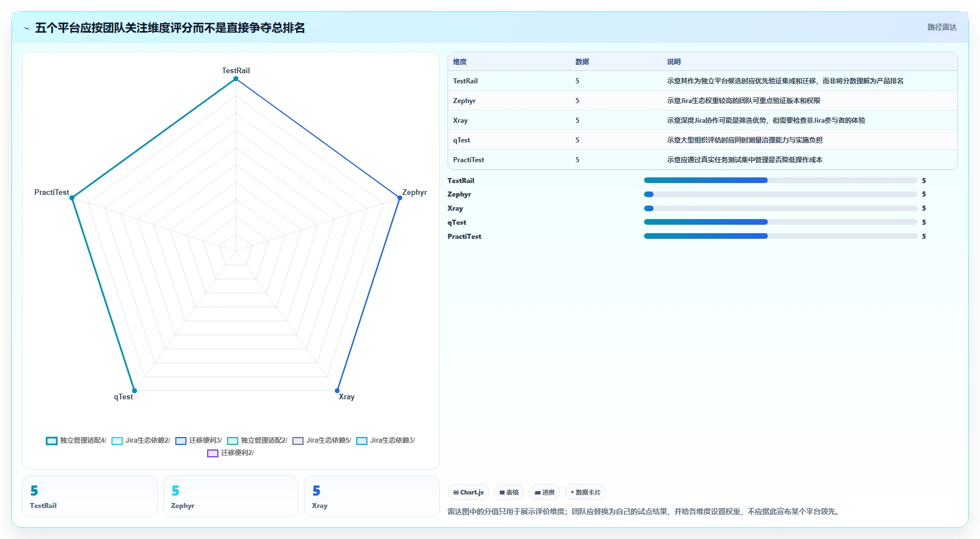Click the PractiTest description starting 示意应通过真实任务

click(x=745, y=160)
